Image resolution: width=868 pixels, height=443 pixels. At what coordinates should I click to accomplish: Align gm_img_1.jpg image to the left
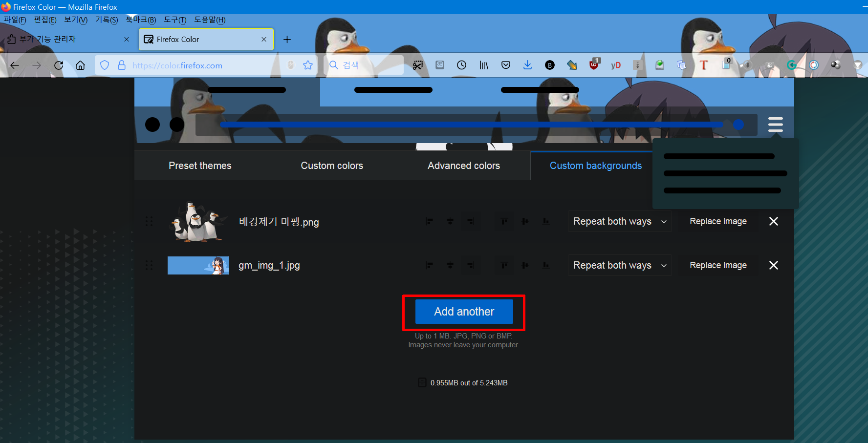pyautogui.click(x=429, y=265)
